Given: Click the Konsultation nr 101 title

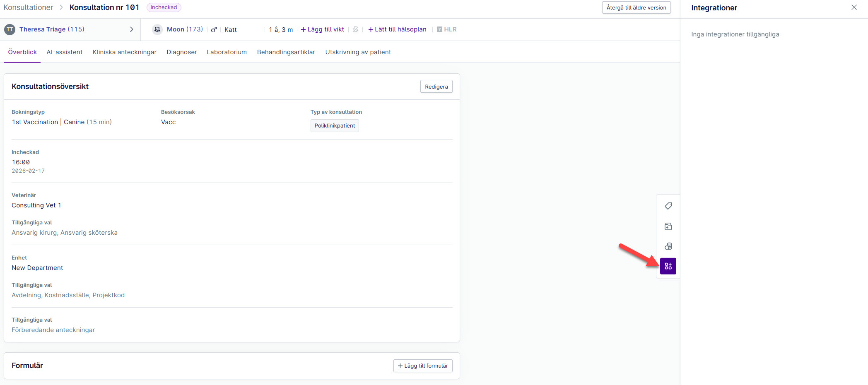Looking at the screenshot, I should tap(104, 7).
